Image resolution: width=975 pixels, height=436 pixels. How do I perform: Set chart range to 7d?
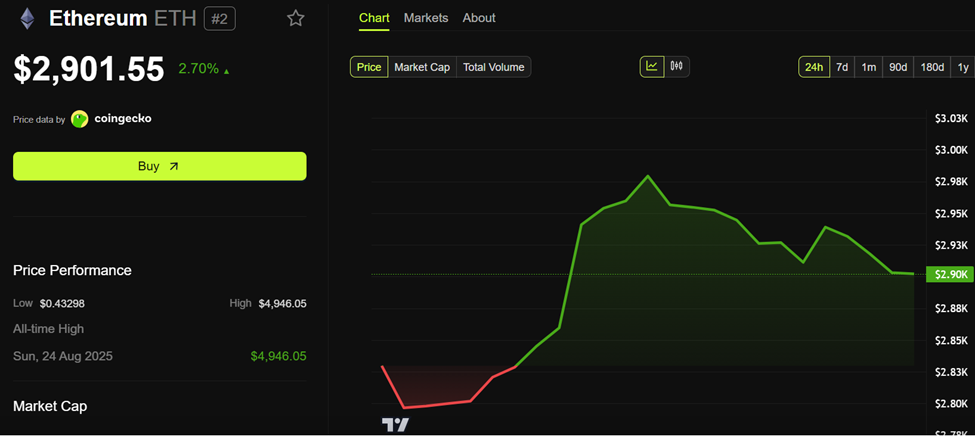point(842,67)
